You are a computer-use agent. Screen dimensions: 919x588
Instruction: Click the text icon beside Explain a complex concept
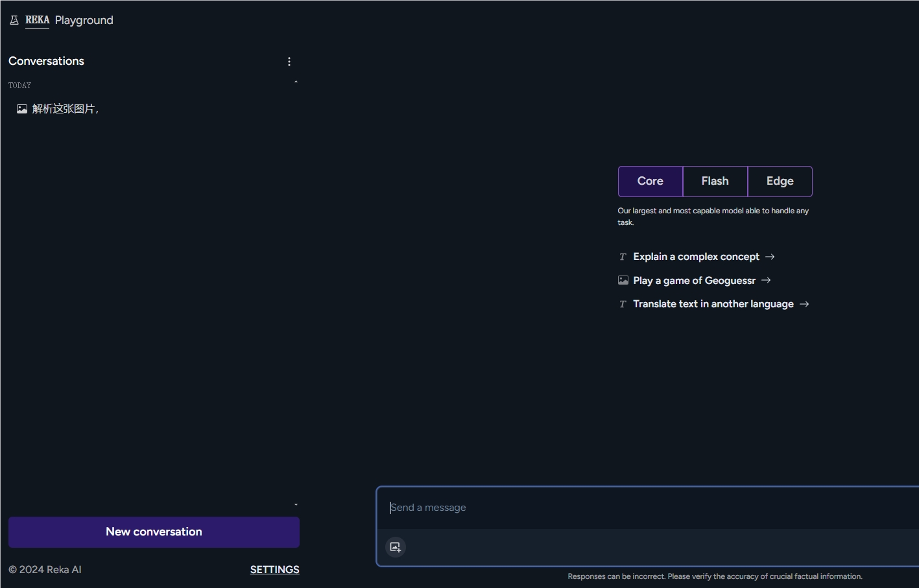click(623, 257)
